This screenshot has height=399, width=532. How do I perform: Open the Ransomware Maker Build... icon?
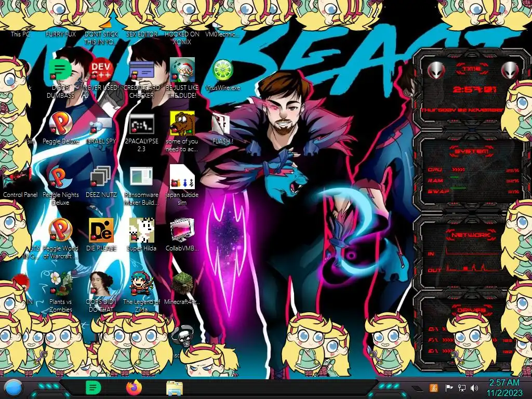pyautogui.click(x=141, y=178)
